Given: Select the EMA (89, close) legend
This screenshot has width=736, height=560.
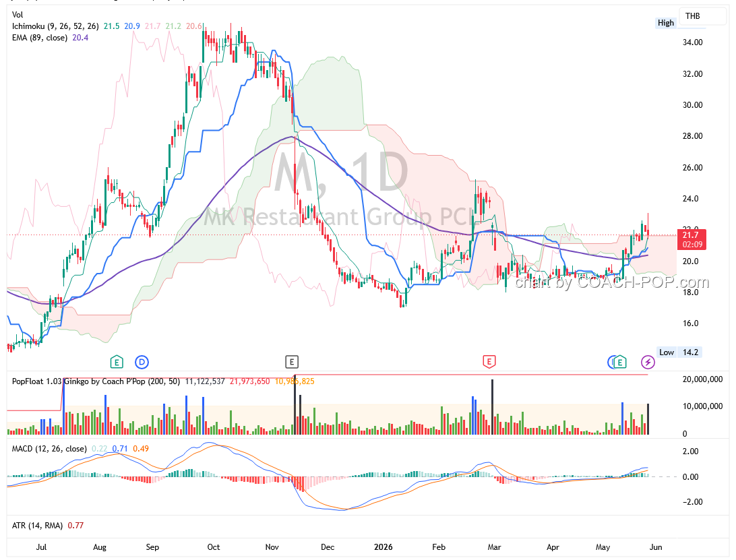Looking at the screenshot, I should pos(39,38).
